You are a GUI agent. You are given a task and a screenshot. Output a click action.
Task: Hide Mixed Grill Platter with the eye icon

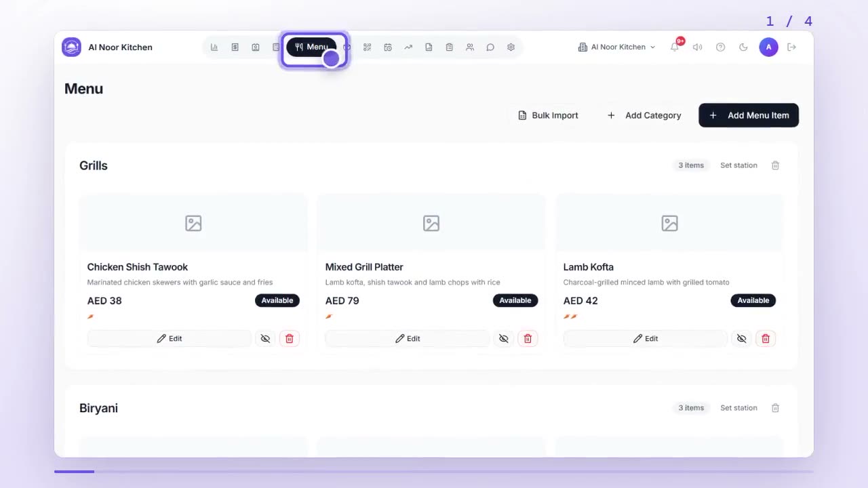(503, 338)
